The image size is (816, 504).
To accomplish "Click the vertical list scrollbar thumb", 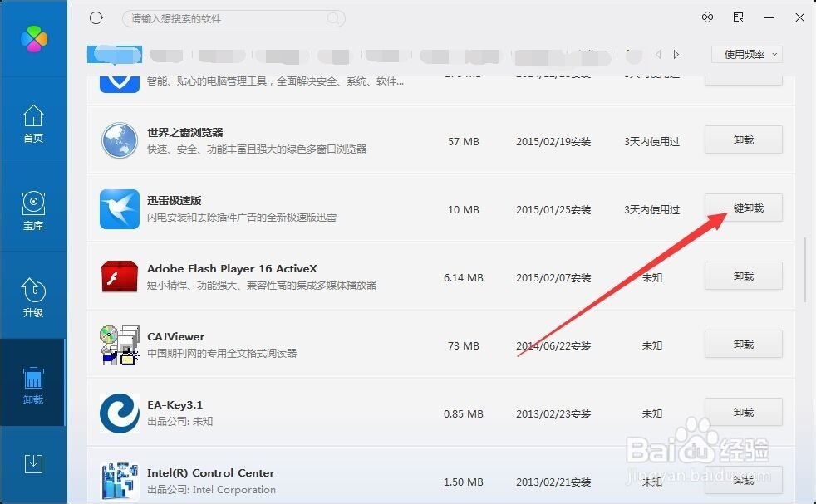I will point(805,268).
